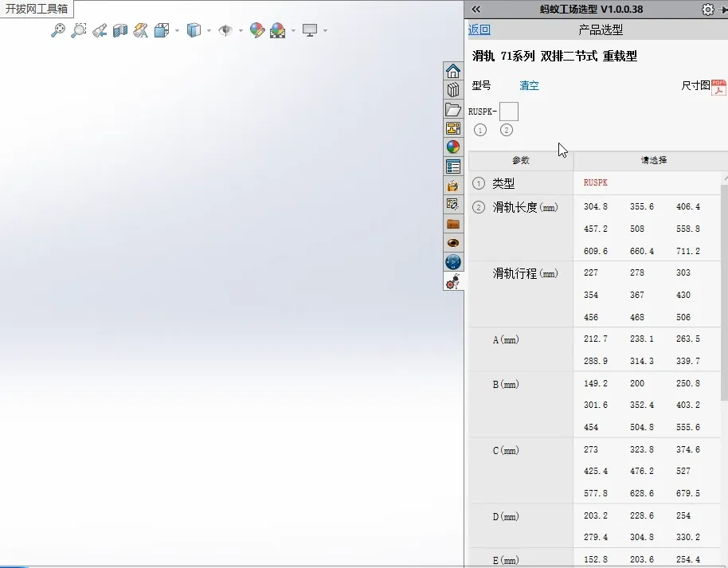Screen dimensions: 728x568
Task: Select rail length 558.8
Action: click(688, 229)
